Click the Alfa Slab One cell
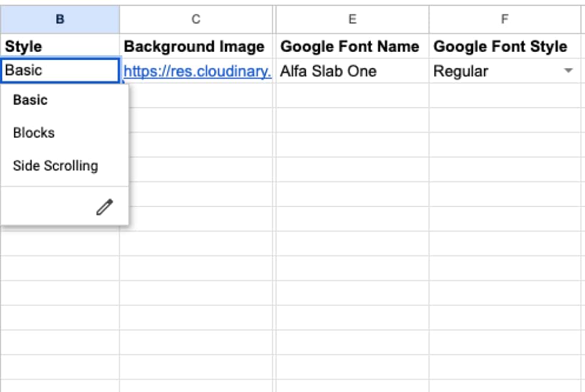Image resolution: width=585 pixels, height=392 pixels. [x=352, y=71]
